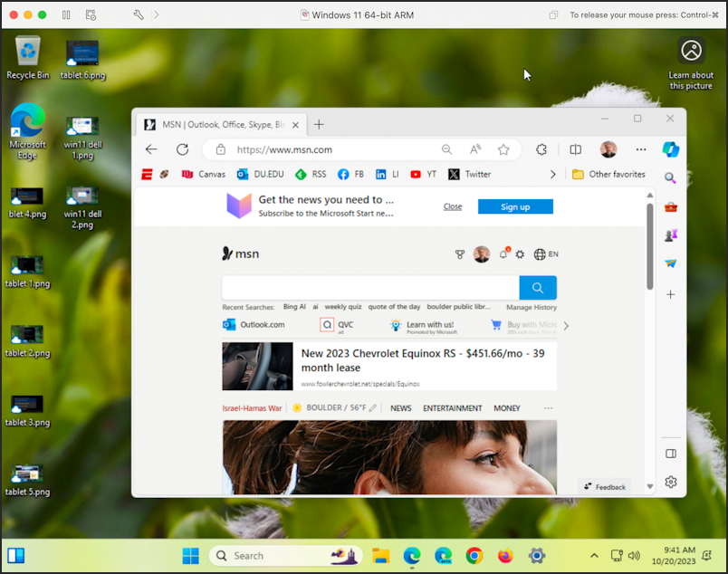Screen dimensions: 728x574
Task: Close the MSN tab
Action: pos(295,125)
